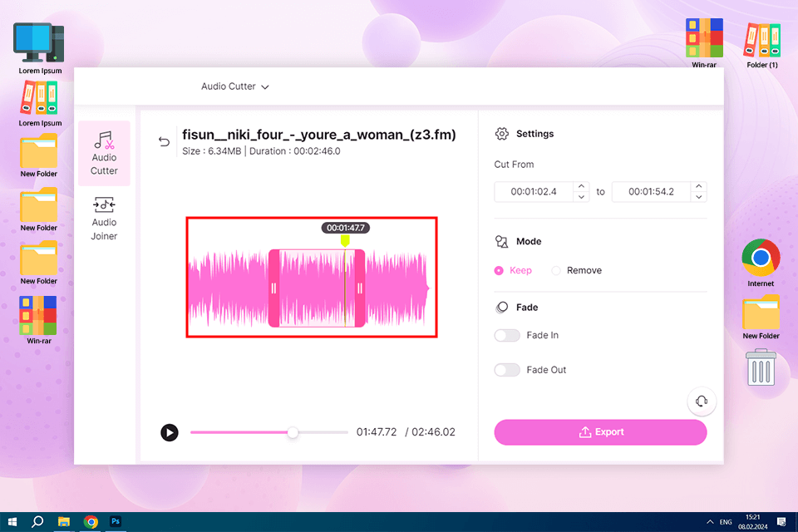
Task: Click the playback progress slider knob
Action: [293, 433]
